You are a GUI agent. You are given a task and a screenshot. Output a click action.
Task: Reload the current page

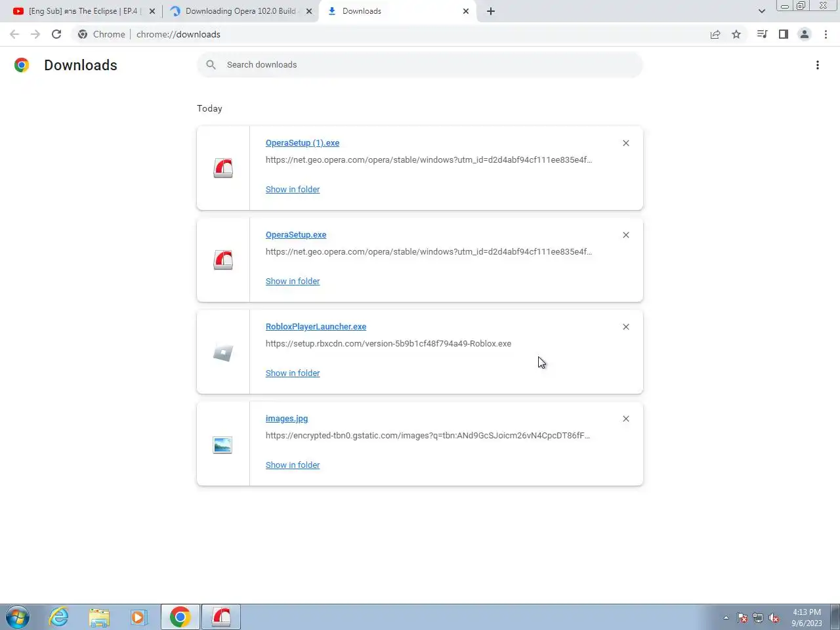click(x=56, y=34)
